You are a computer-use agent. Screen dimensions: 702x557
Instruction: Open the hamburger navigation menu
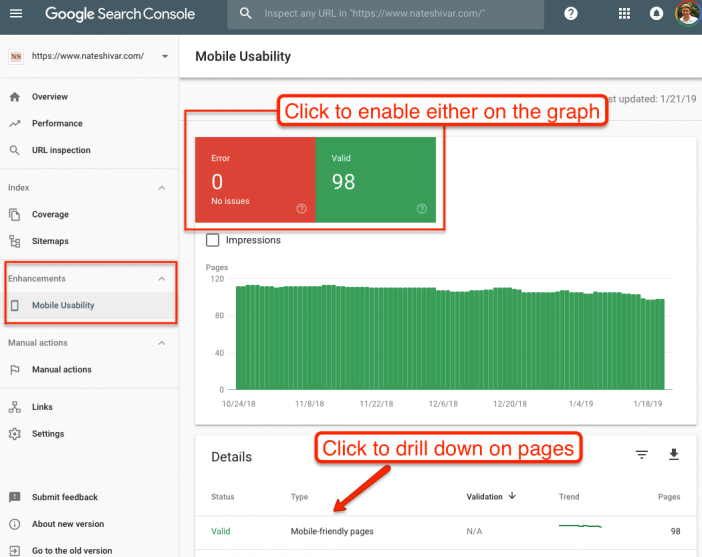click(x=16, y=13)
